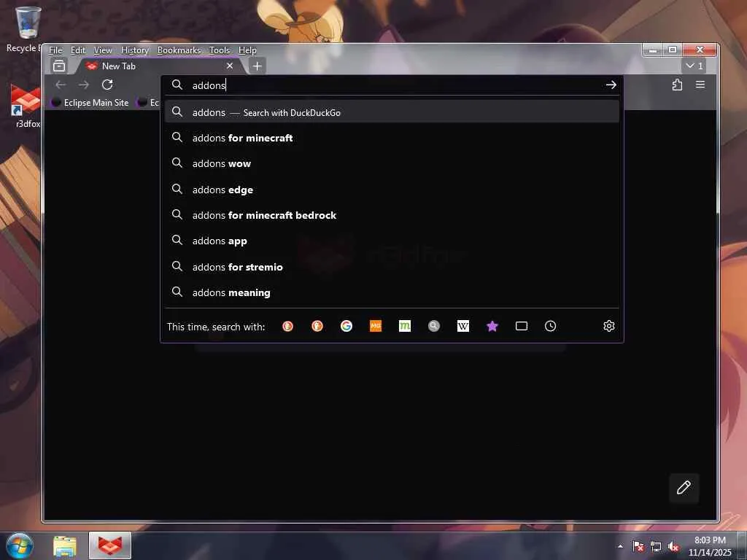This screenshot has width=747, height=560.
Task: Reload the current page
Action: (x=107, y=85)
